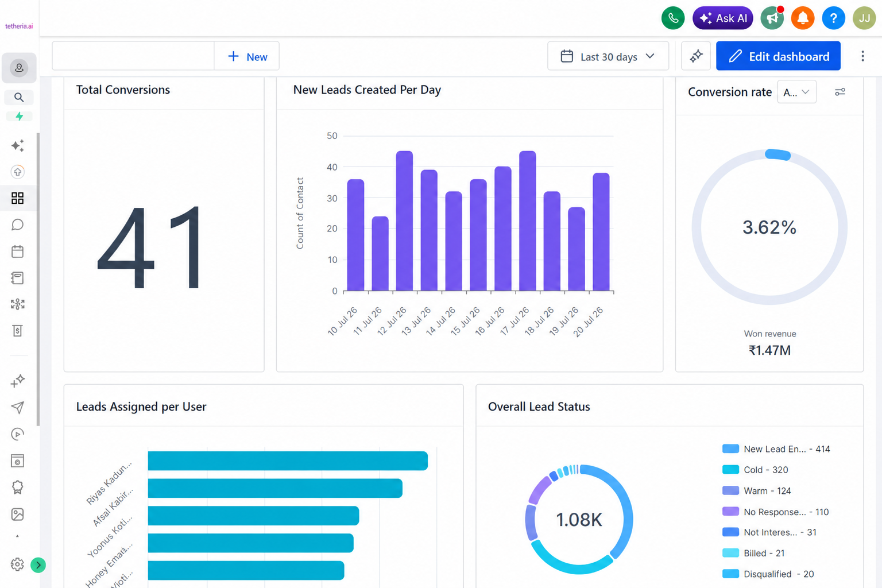Open the Automation play-circle icon
Image resolution: width=882 pixels, height=588 pixels.
pos(18,434)
